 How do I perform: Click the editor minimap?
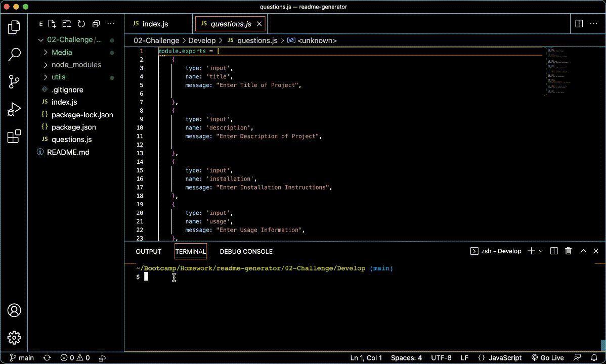557,71
